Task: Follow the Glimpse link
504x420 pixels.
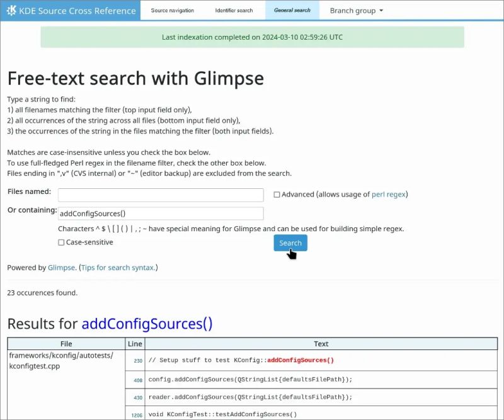Action: tap(60, 267)
